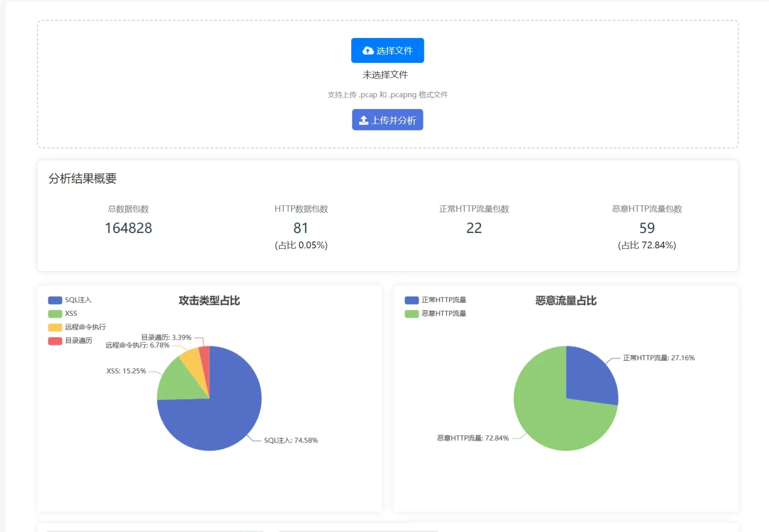This screenshot has height=532, width=769.
Task: Click the 恶意HTTP流量包数 value 59
Action: [647, 228]
